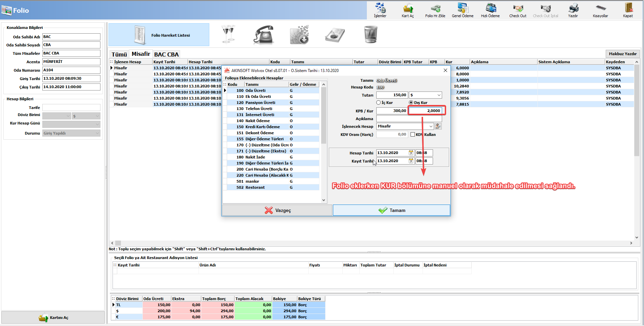This screenshot has width=644, height=326.
Task: Click the trash bin icon
Action: tap(371, 34)
